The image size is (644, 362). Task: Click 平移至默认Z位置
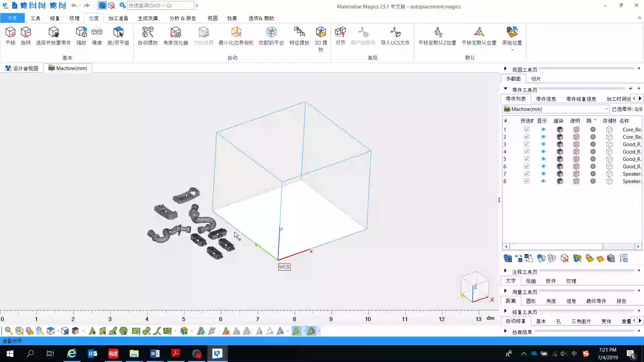pos(437,36)
